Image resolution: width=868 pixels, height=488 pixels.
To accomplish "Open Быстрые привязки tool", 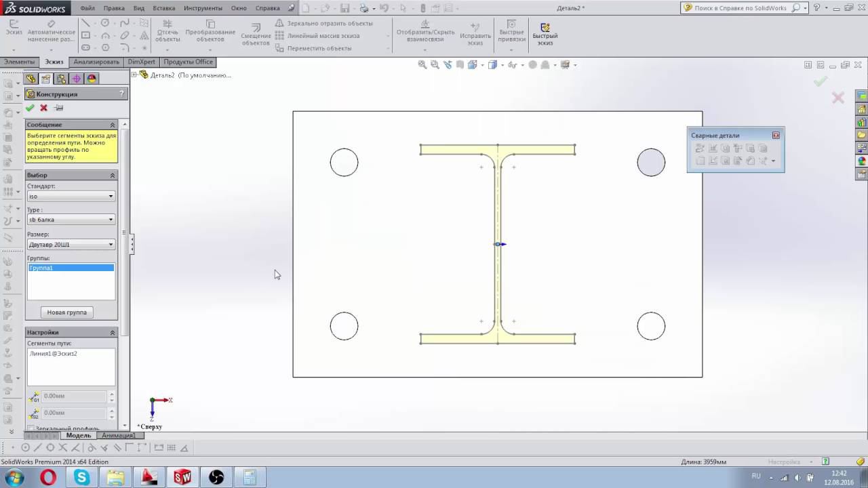I will point(512,32).
